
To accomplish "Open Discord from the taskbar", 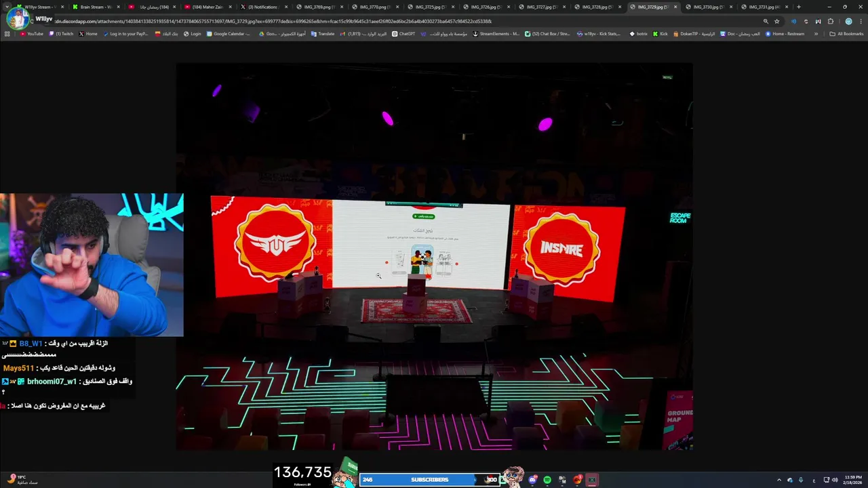I will tap(533, 480).
